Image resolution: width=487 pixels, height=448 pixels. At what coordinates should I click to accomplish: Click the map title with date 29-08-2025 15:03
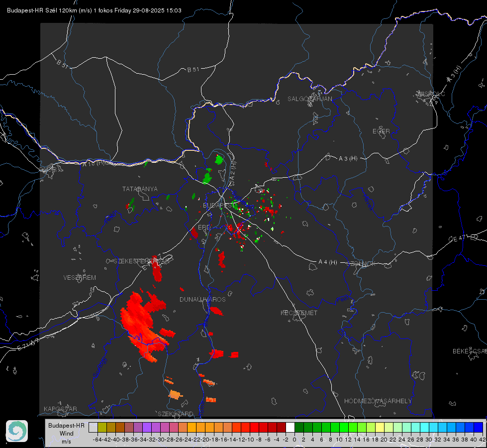[94, 10]
